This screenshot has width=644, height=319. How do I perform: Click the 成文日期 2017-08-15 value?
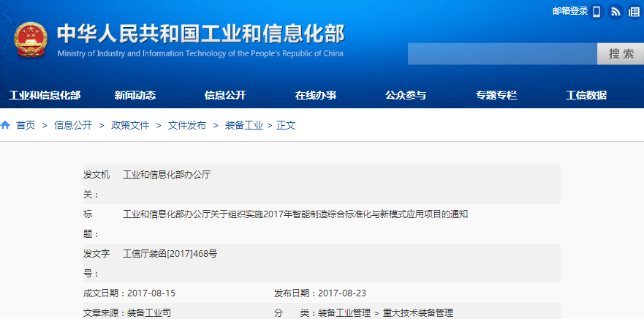coord(151,293)
